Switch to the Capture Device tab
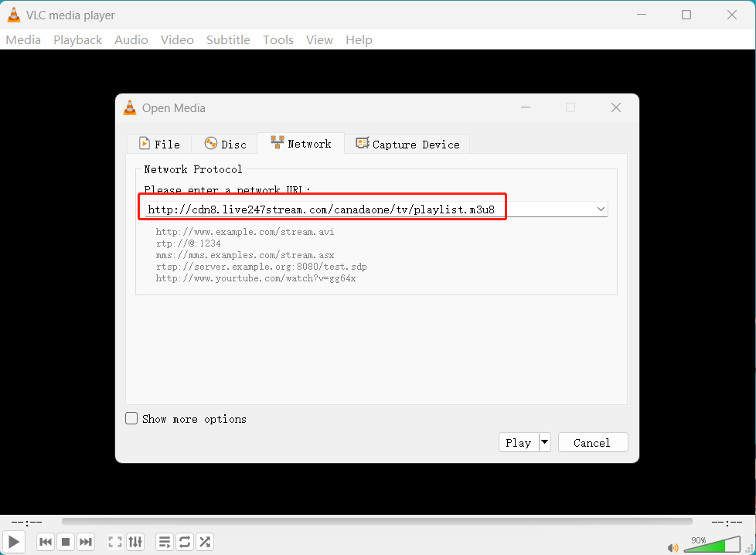 click(x=407, y=145)
